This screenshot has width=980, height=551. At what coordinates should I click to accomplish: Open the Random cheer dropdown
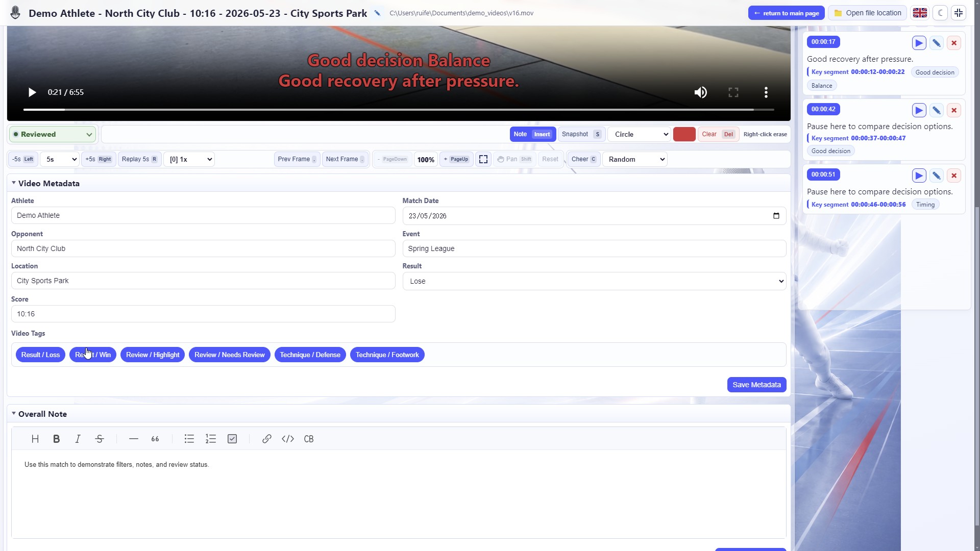point(635,159)
